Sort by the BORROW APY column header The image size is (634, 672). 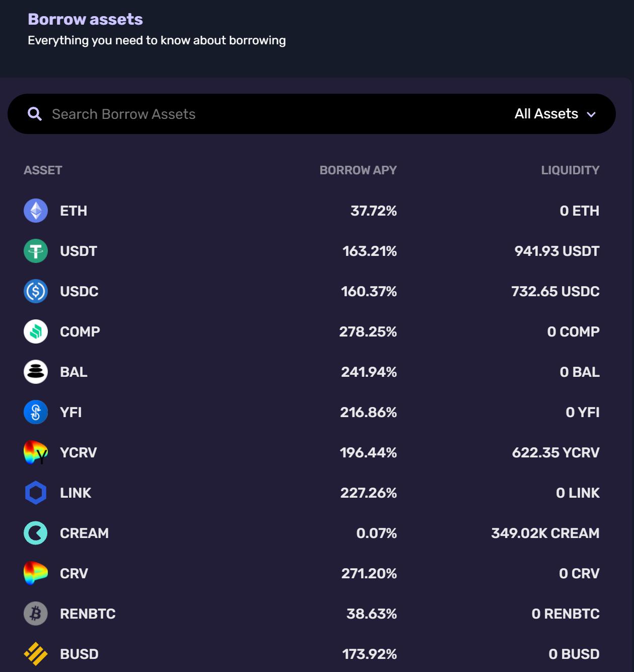tap(358, 170)
